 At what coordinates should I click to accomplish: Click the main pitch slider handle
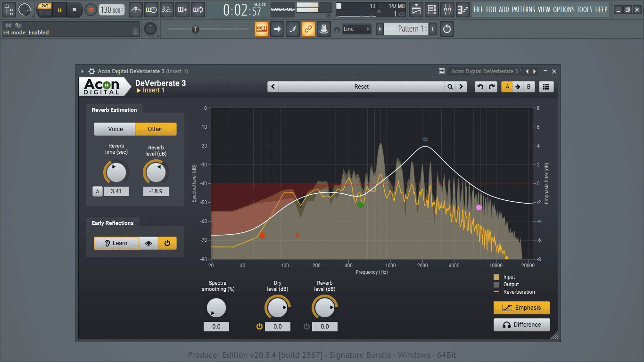click(195, 29)
